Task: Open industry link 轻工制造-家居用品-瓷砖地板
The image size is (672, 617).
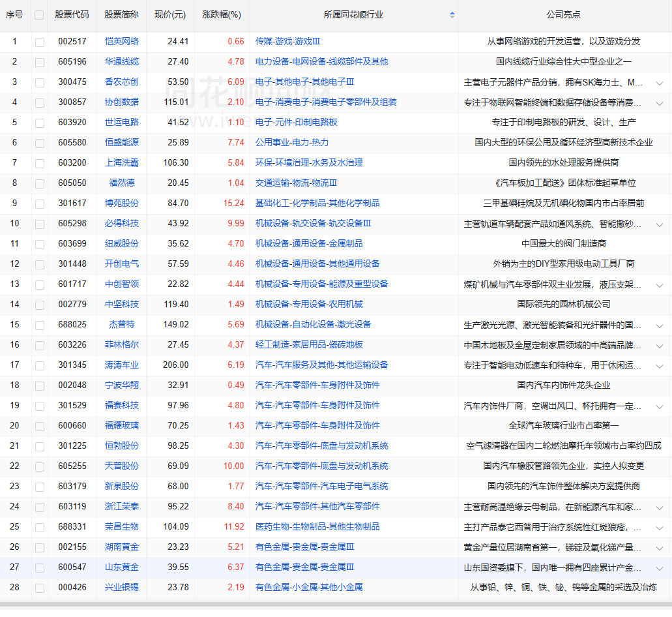Action: pyautogui.click(x=309, y=345)
